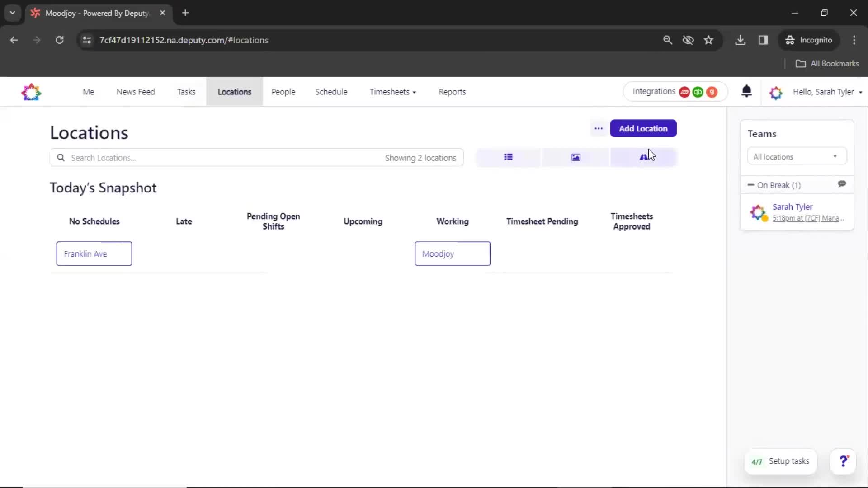Click the orange integration badge icon
868x488 pixels.
[x=712, y=92]
